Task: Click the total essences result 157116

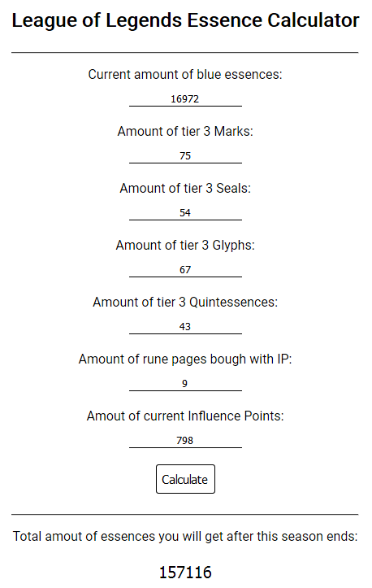Action: pyautogui.click(x=185, y=573)
